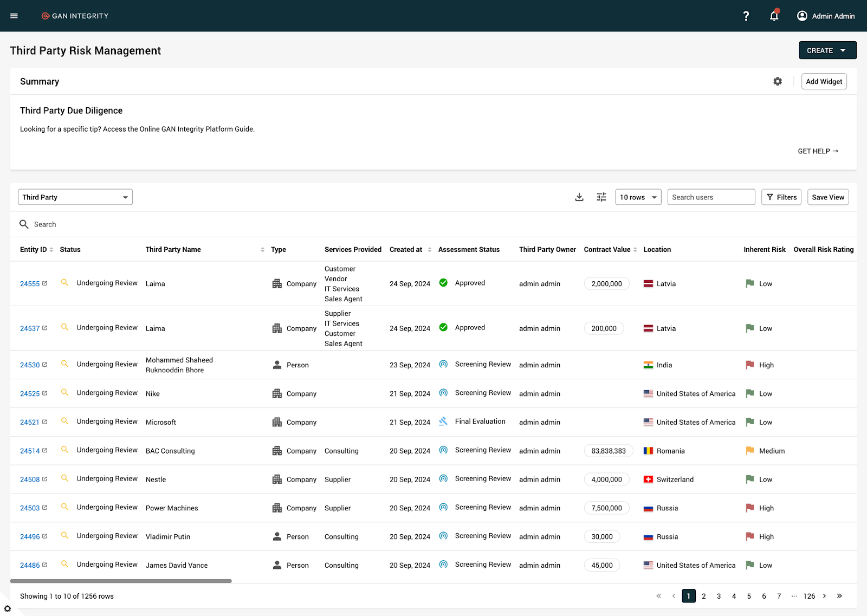Click Microsoft third party name
867x616 pixels.
tap(161, 422)
